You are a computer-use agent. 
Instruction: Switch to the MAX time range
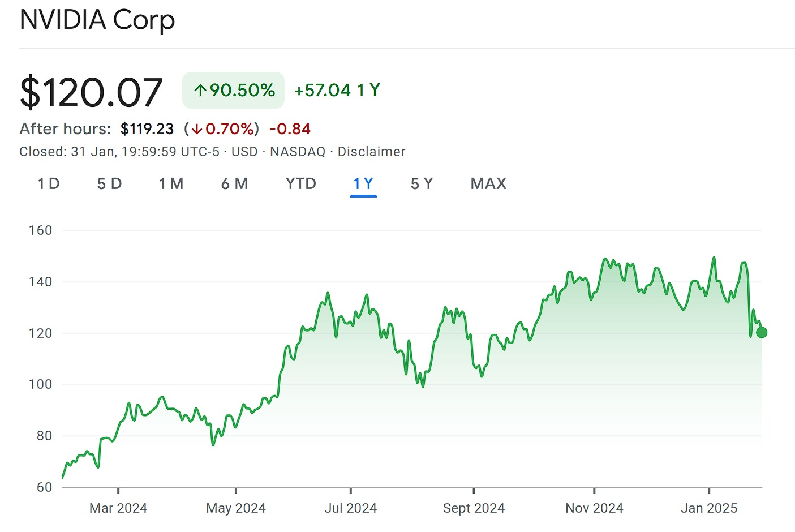(x=488, y=183)
